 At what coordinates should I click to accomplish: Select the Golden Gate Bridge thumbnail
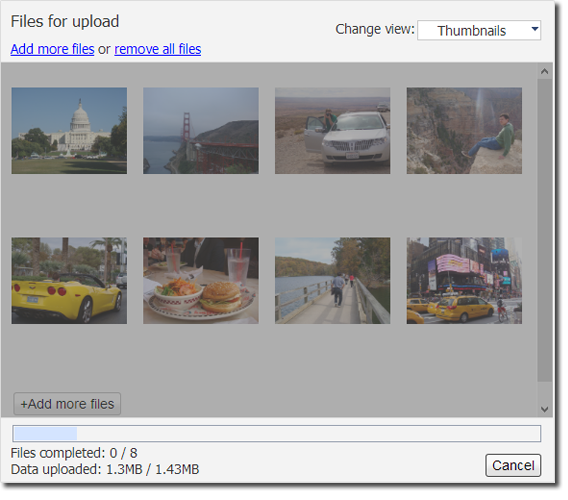click(x=201, y=130)
